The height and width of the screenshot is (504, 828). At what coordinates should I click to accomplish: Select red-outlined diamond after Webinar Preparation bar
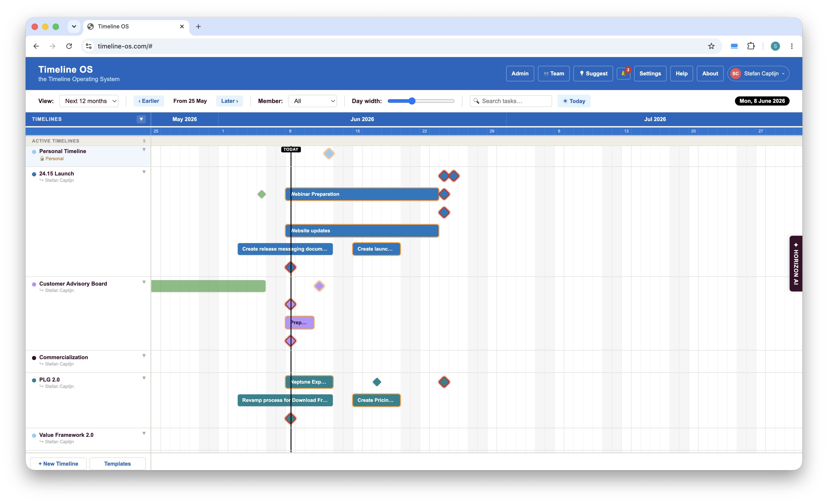[x=444, y=194]
